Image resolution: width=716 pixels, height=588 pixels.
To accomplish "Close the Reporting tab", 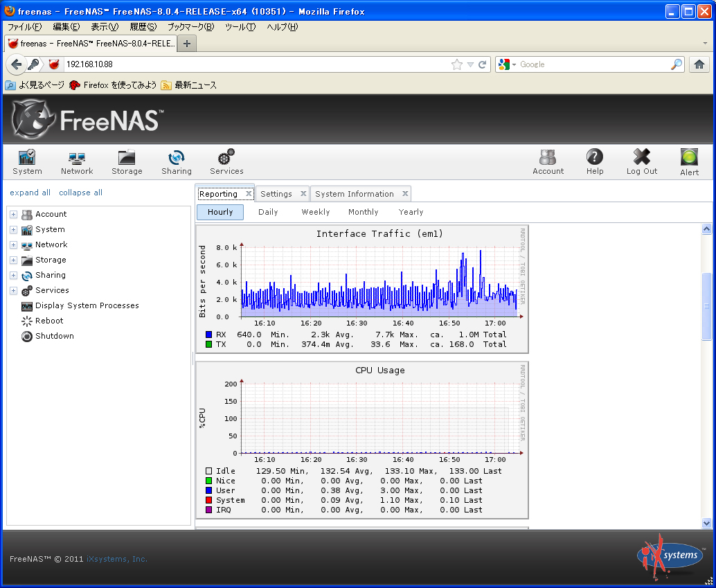I will [x=249, y=194].
